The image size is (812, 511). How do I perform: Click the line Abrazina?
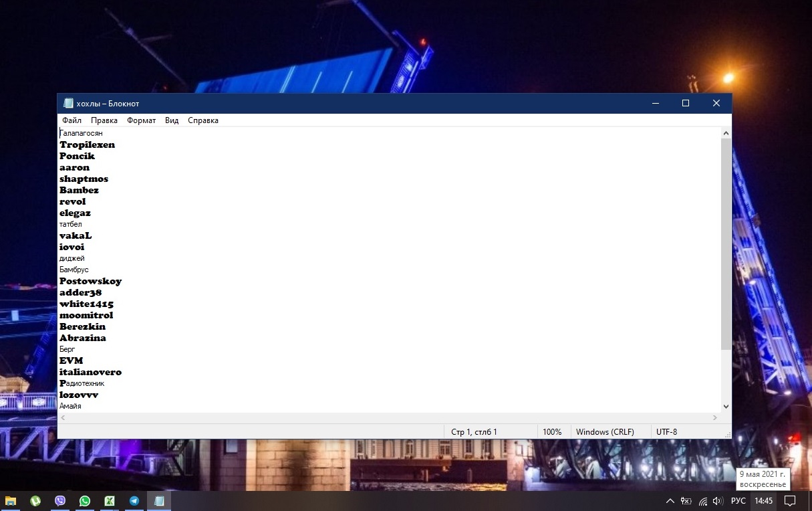pyautogui.click(x=82, y=338)
